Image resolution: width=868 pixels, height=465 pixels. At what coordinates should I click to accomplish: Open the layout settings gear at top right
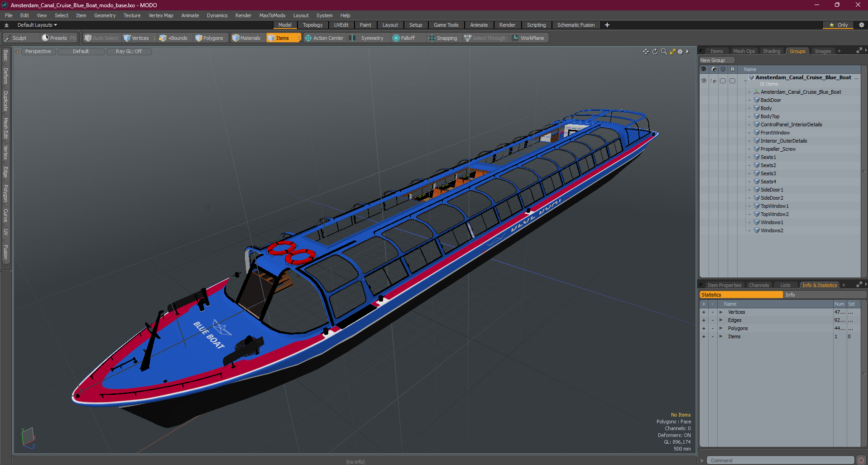pos(862,25)
